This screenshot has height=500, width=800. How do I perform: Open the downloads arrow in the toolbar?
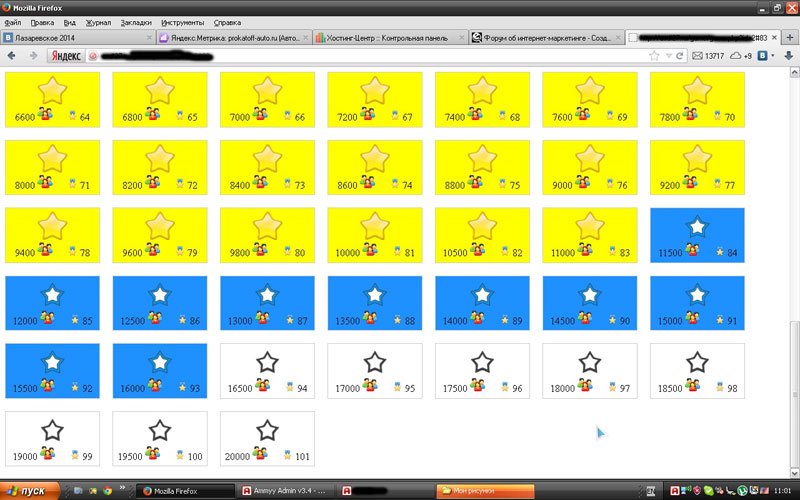788,56
